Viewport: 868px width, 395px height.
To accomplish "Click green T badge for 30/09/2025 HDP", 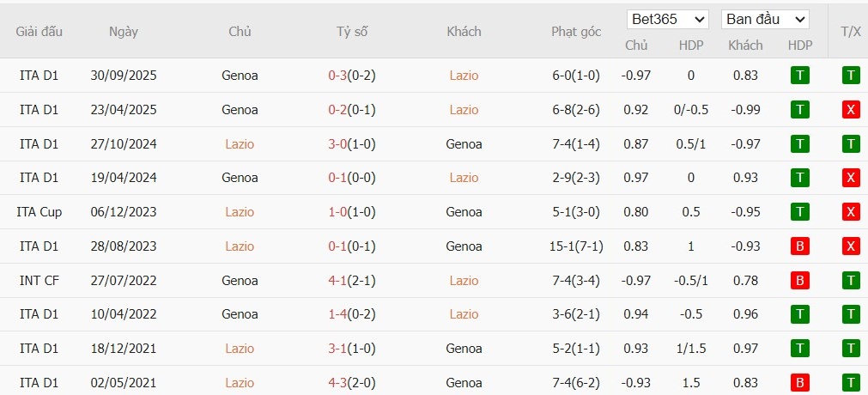I will click(x=799, y=76).
